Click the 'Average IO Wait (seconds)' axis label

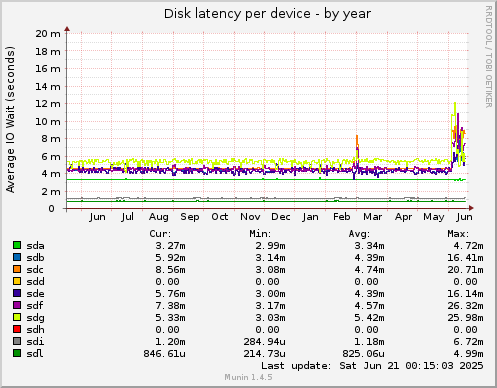(x=11, y=119)
